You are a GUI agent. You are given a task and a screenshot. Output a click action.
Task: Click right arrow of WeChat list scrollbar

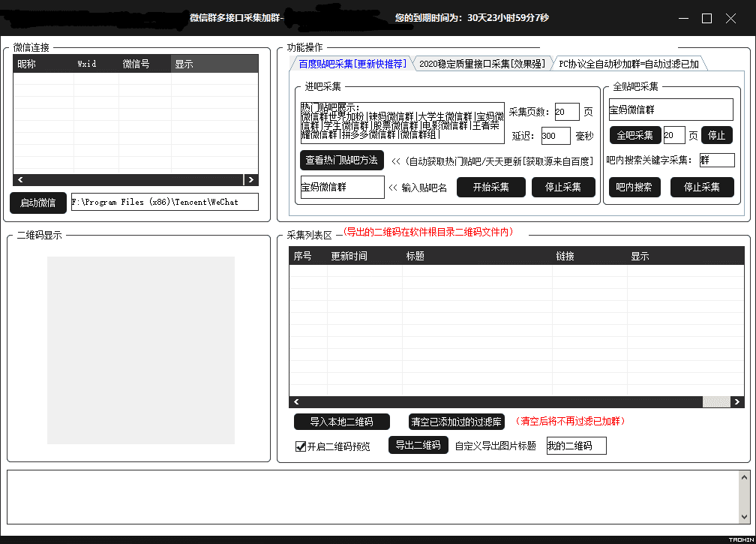point(251,179)
